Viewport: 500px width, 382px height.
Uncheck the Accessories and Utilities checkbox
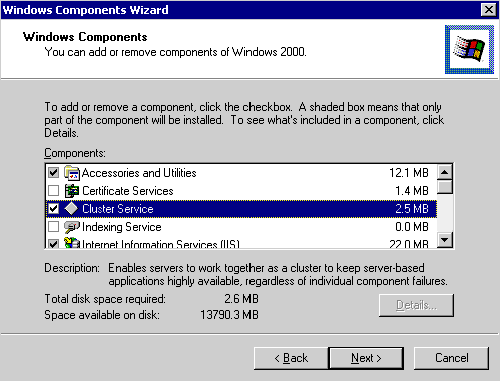[54, 173]
